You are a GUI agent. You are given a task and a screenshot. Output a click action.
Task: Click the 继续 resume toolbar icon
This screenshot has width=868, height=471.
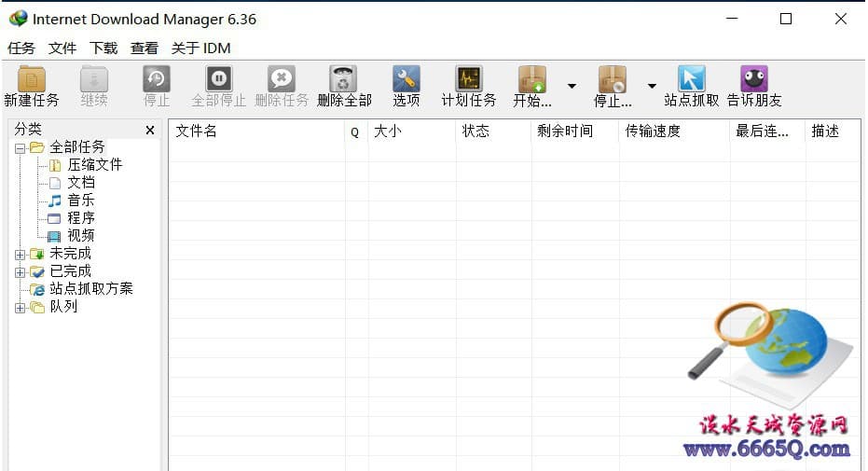click(94, 79)
